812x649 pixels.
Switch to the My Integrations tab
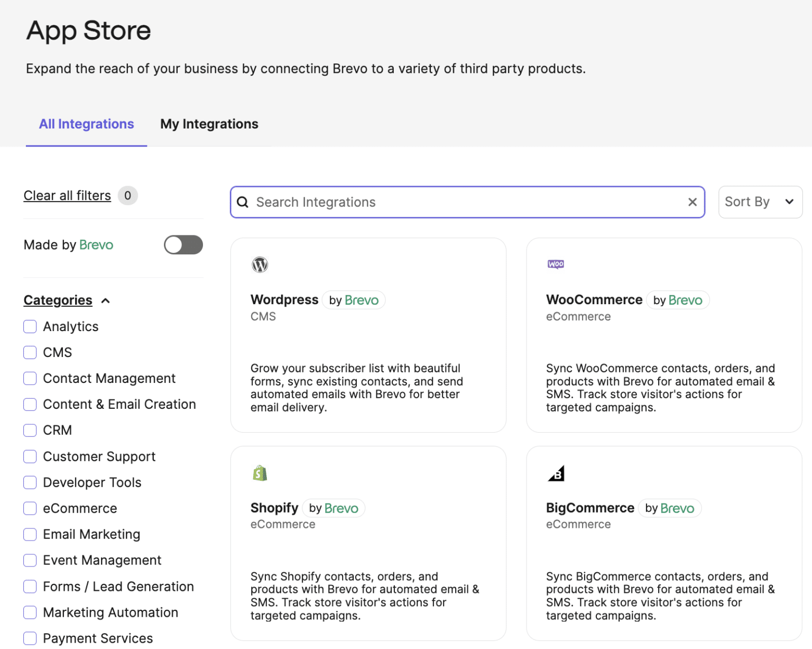[209, 124]
